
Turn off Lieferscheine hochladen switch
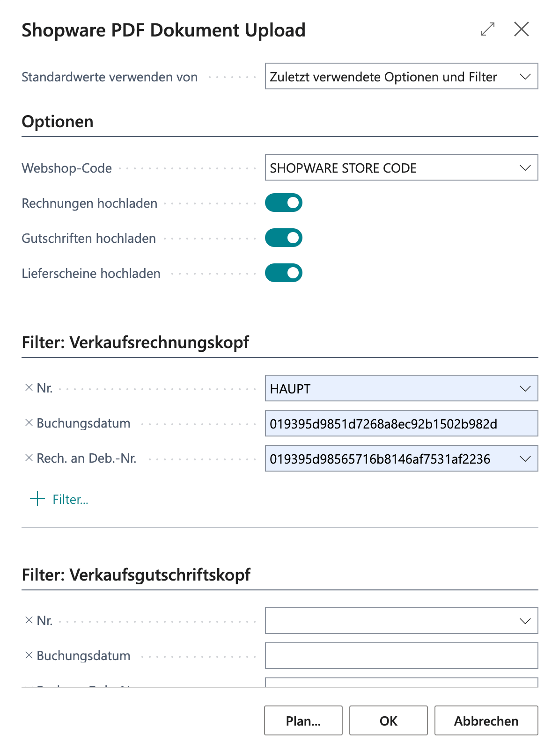284,273
